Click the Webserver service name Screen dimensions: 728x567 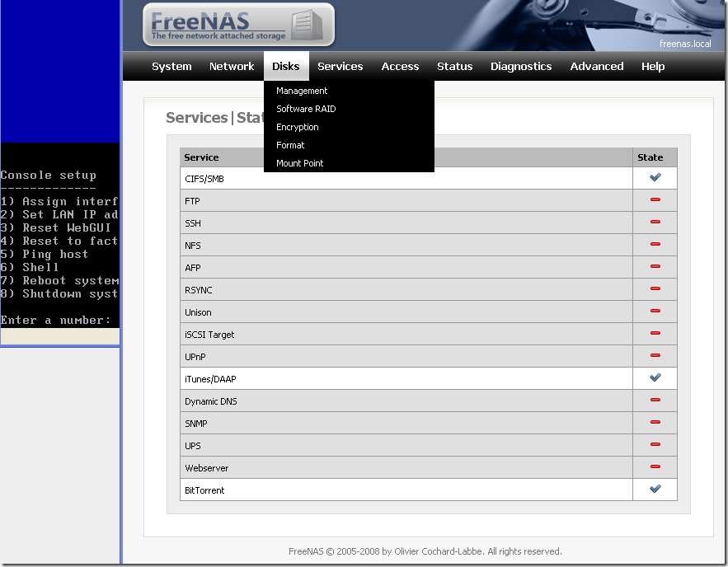tap(207, 469)
